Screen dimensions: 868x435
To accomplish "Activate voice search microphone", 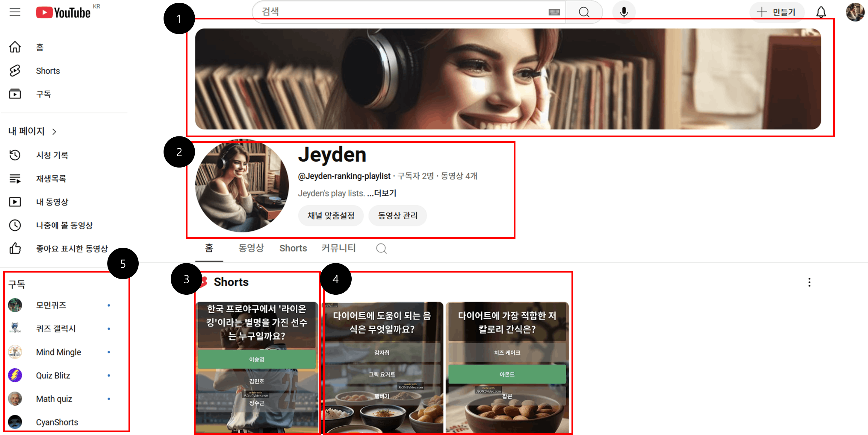I will click(x=624, y=12).
